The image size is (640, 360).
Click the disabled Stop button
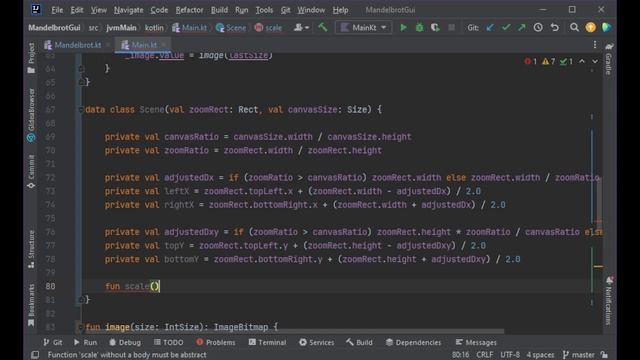click(x=451, y=27)
